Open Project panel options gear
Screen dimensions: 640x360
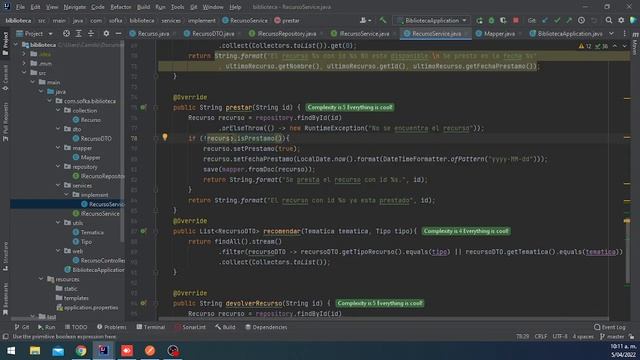point(106,33)
